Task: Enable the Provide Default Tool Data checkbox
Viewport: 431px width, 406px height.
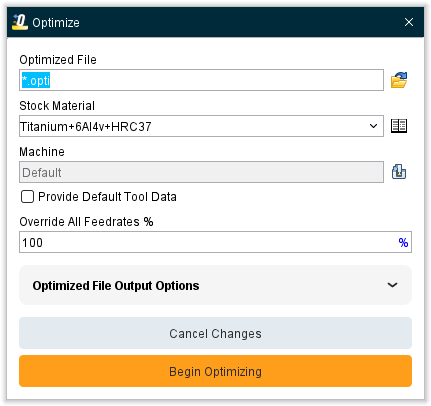Action: click(27, 197)
